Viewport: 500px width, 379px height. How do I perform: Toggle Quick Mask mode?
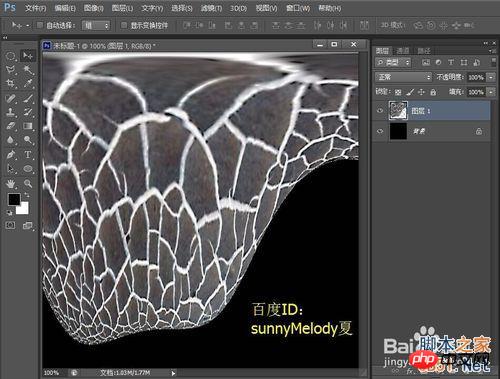(11, 226)
